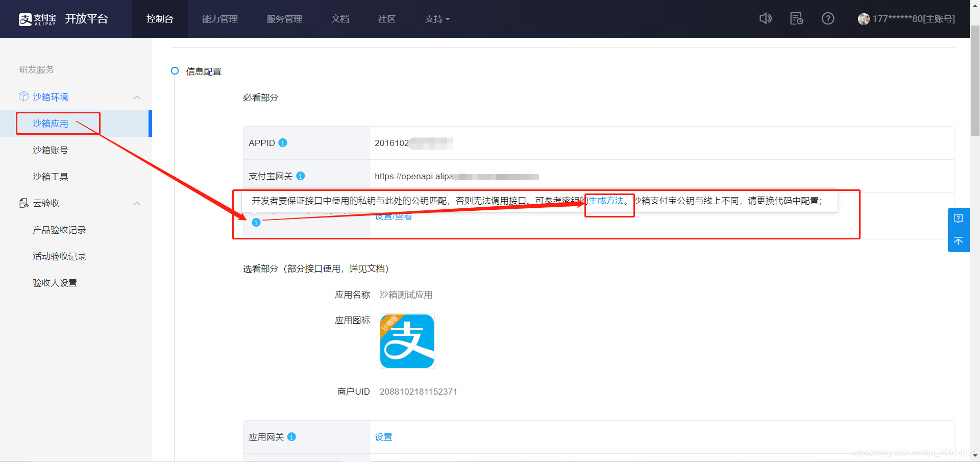The height and width of the screenshot is (462, 980).
Task: Click the 研发服务 sidebar label
Action: click(x=36, y=69)
